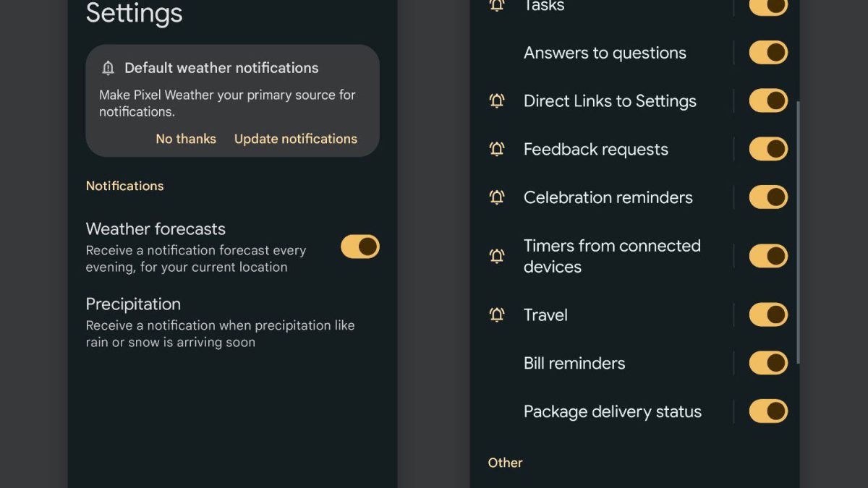
Task: Click the bell icon beside Feedback requests
Action: point(497,150)
